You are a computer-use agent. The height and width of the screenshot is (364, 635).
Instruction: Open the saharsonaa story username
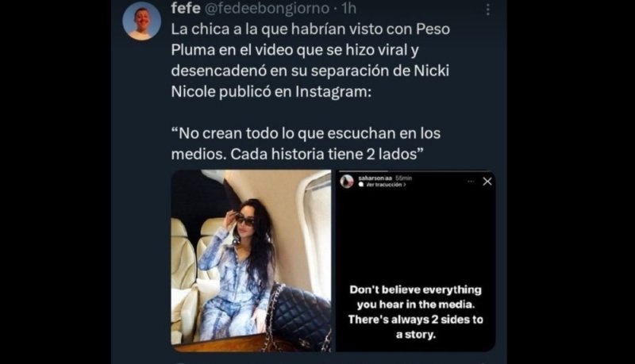click(375, 178)
